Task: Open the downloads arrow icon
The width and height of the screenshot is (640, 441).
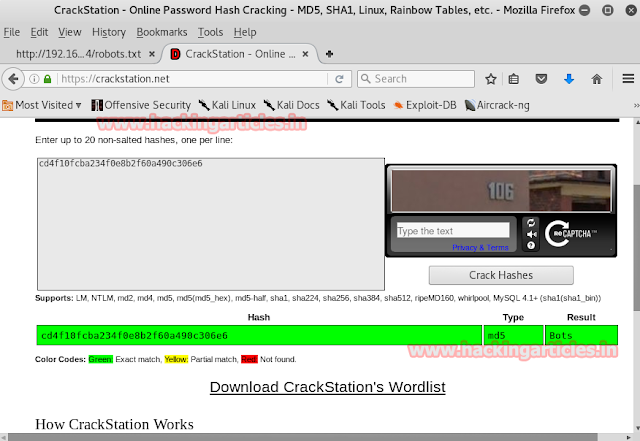Action: click(x=569, y=79)
